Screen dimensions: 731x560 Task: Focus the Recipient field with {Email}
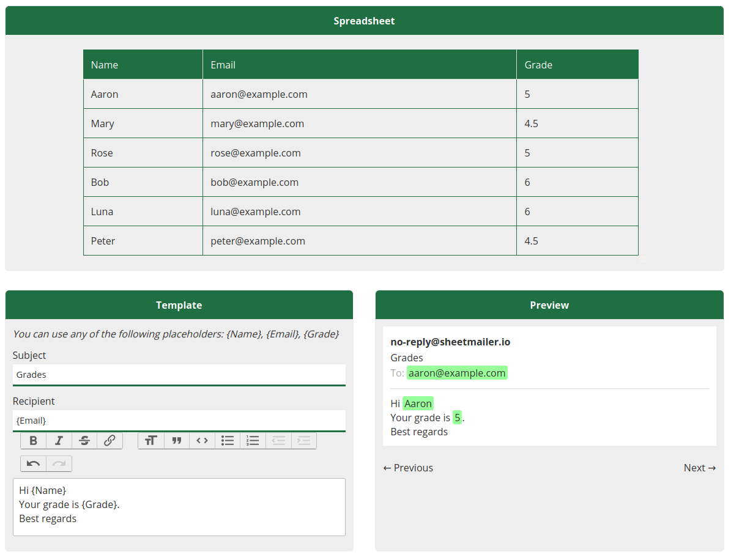click(179, 421)
